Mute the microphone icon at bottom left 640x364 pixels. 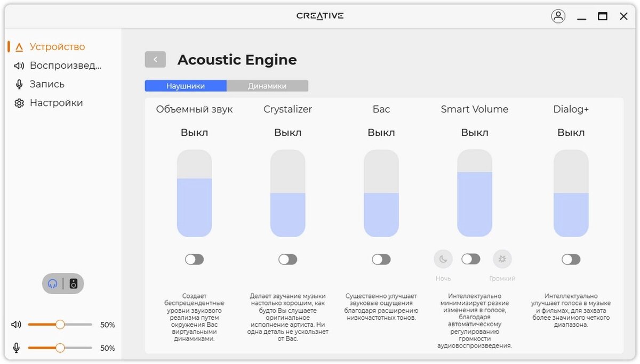17,348
